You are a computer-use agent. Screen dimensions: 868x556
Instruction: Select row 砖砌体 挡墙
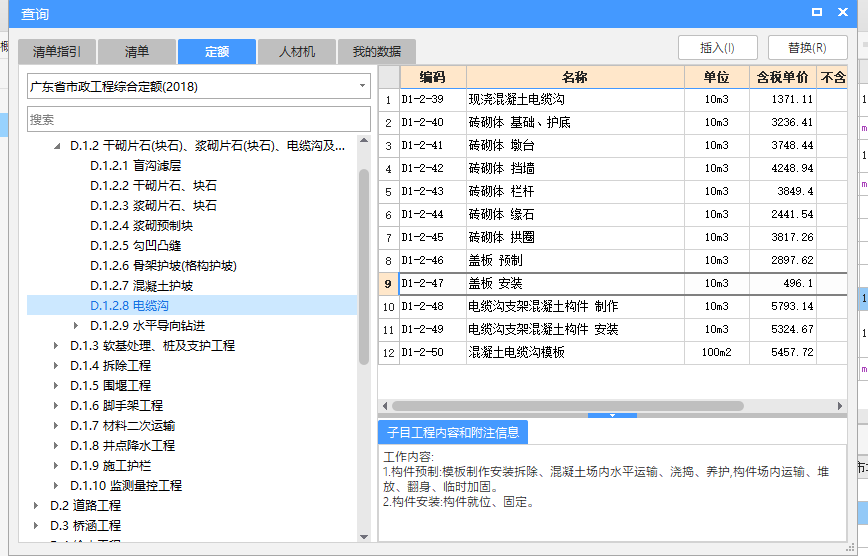[x=613, y=168]
